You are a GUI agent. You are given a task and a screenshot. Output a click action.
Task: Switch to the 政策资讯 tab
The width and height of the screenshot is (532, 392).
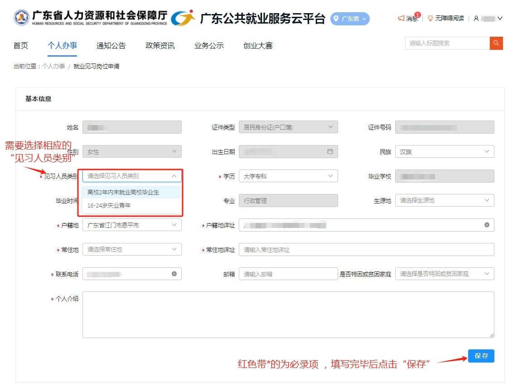coord(160,45)
